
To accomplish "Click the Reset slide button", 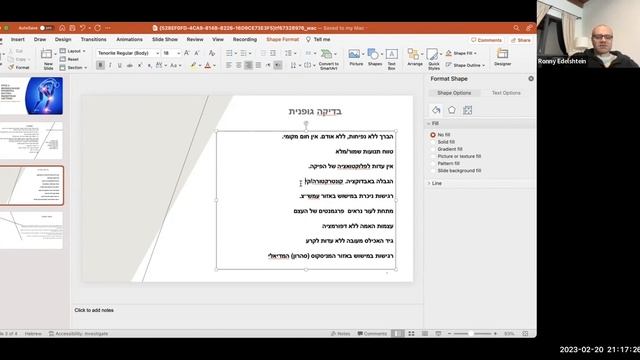I will click(69, 59).
